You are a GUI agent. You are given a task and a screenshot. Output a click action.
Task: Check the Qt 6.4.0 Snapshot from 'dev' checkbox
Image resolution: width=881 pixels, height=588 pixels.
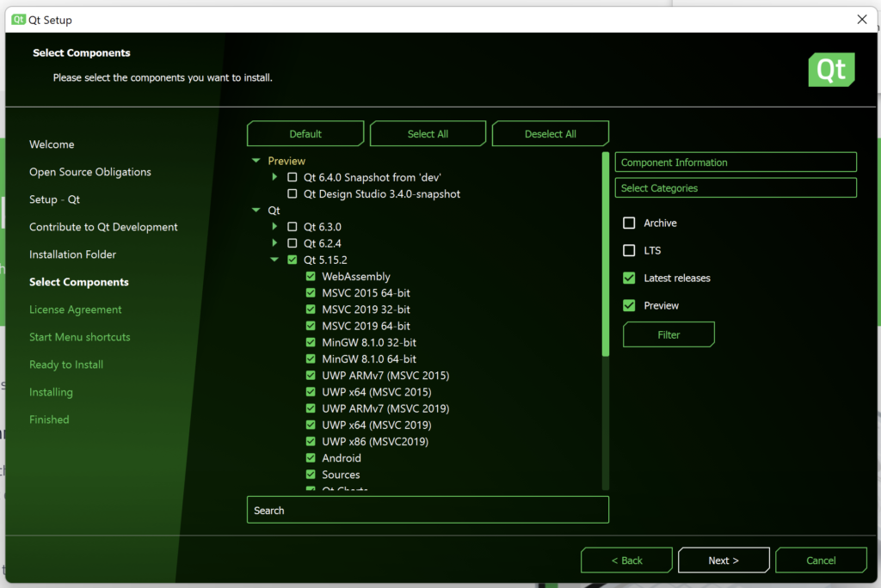(293, 177)
